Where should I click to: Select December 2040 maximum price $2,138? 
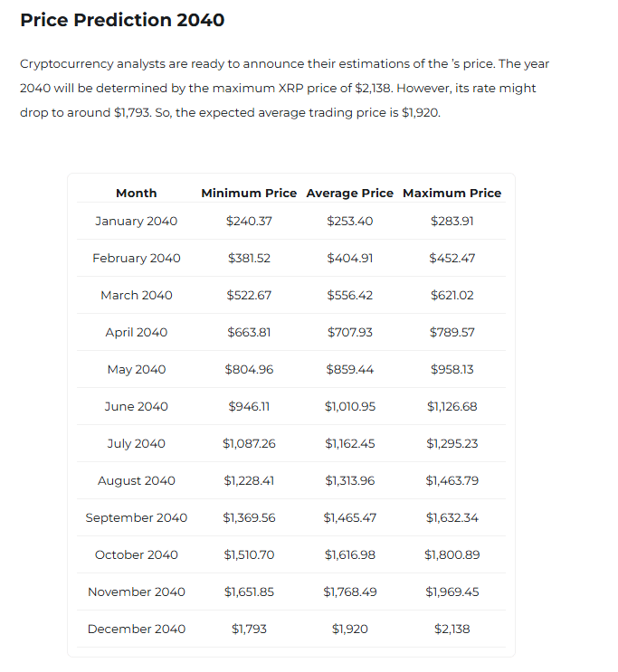(452, 629)
